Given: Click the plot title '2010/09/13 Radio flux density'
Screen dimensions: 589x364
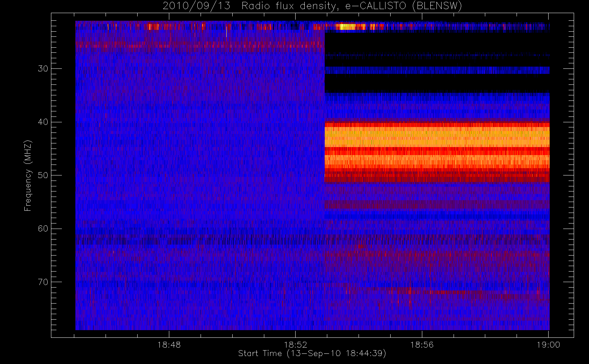Looking at the screenshot, I should [x=251, y=6].
